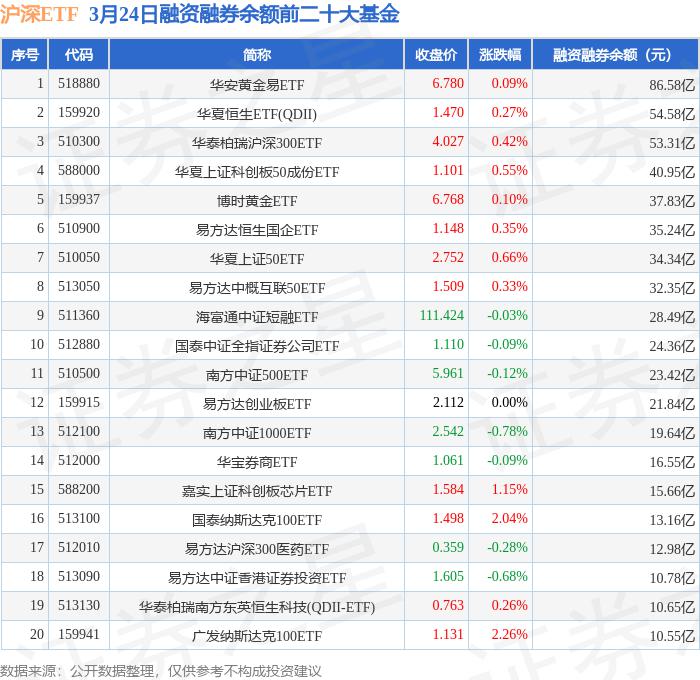Click the 86.58亿 balance value
The width and height of the screenshot is (700, 680).
[x=672, y=85]
